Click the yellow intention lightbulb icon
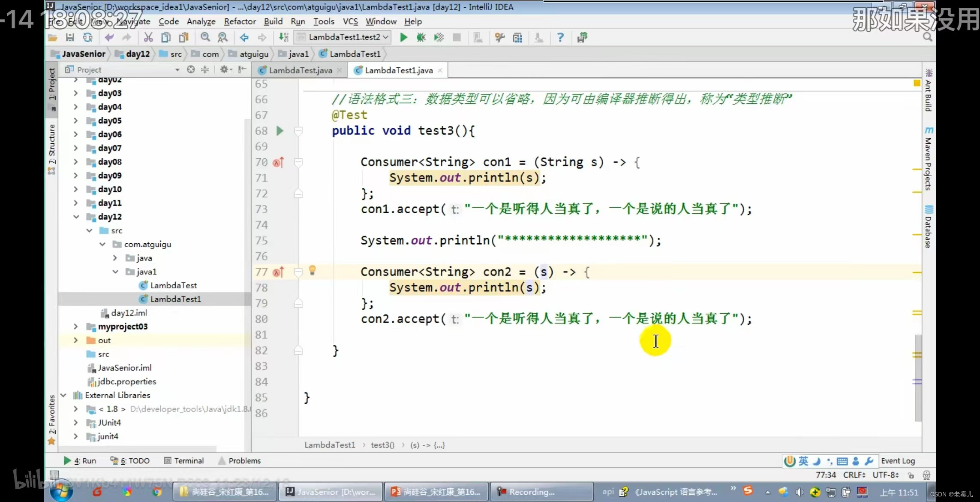Viewport: 980px width, 502px height. click(x=313, y=270)
